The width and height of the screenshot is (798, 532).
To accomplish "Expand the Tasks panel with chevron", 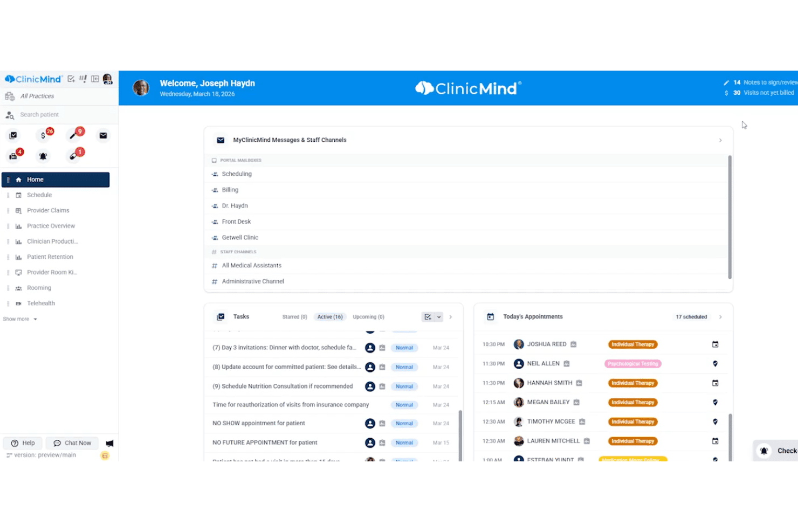I will [451, 317].
